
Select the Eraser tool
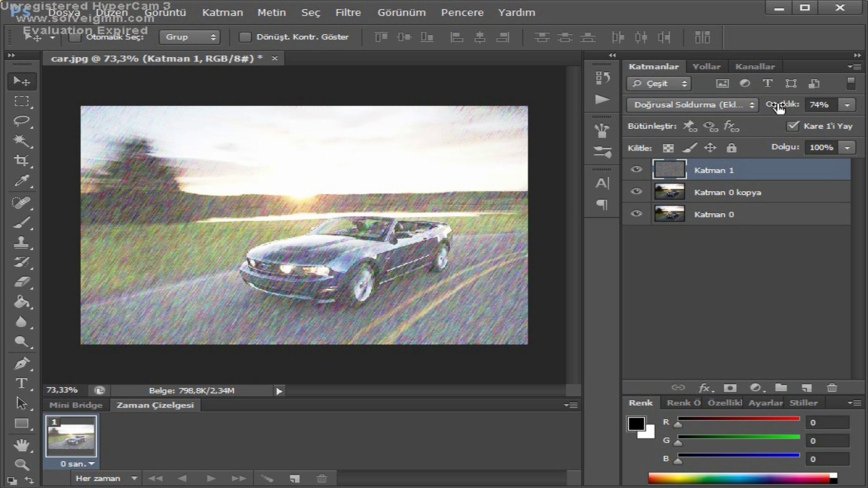coord(21,282)
